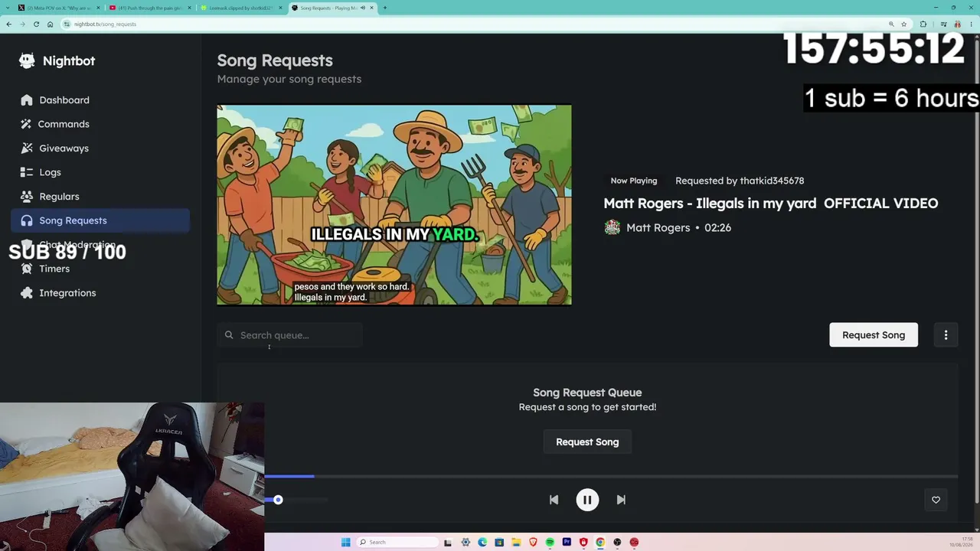Go forward in browser history
Image resolution: width=980 pixels, height=551 pixels.
coord(22,24)
